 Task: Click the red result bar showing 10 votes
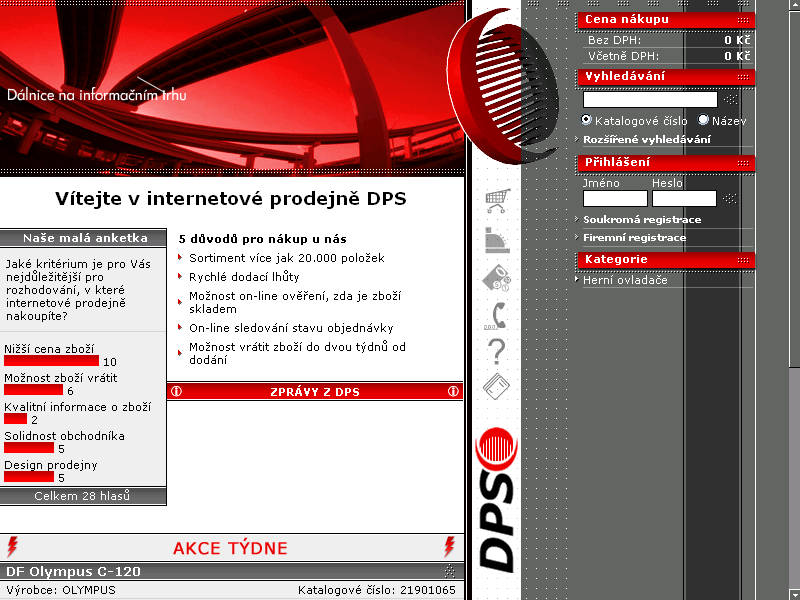coord(52,361)
